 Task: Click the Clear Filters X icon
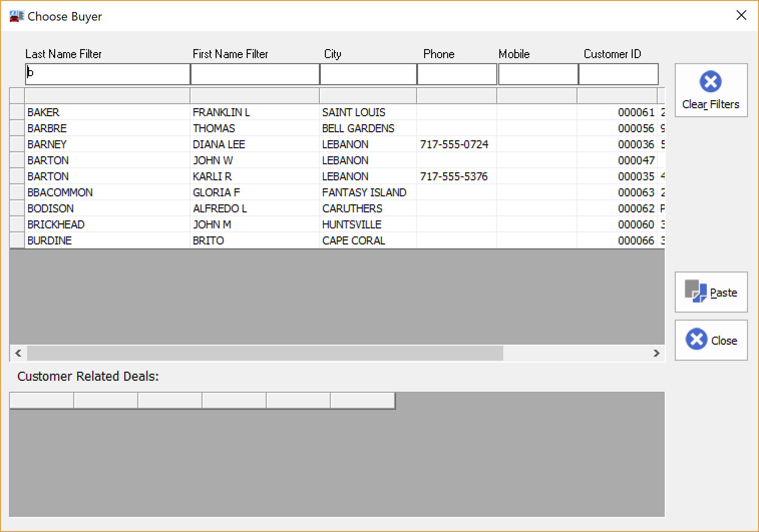[x=710, y=82]
